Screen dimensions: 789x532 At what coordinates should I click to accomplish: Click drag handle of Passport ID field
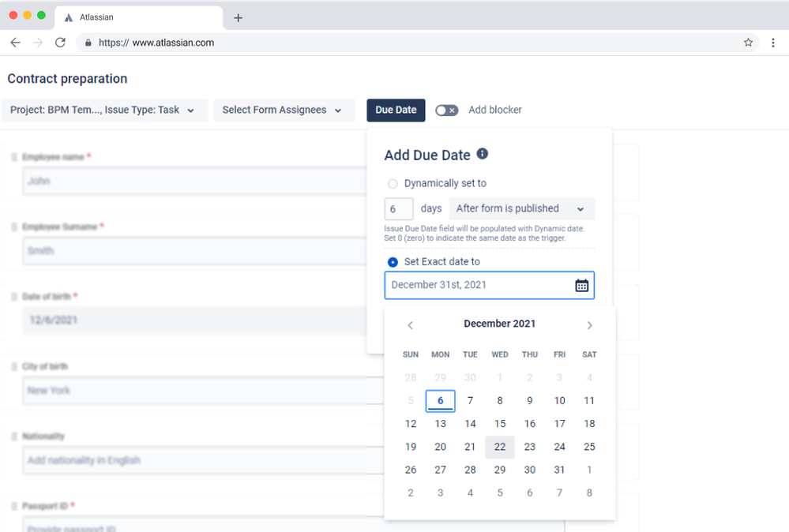coord(14,506)
